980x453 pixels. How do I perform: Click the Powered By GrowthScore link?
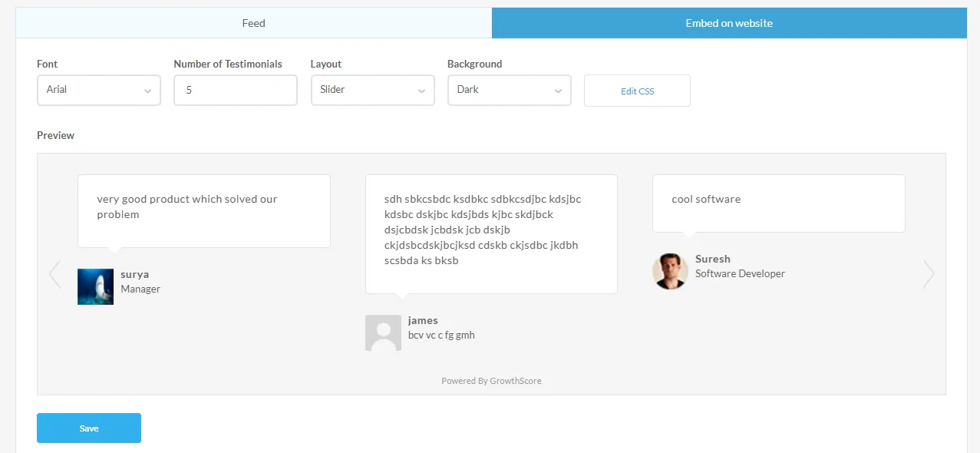click(491, 381)
